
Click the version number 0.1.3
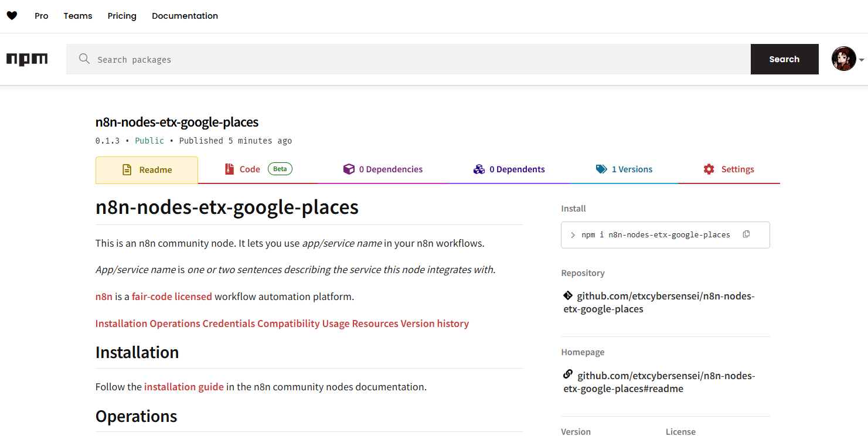pyautogui.click(x=107, y=141)
